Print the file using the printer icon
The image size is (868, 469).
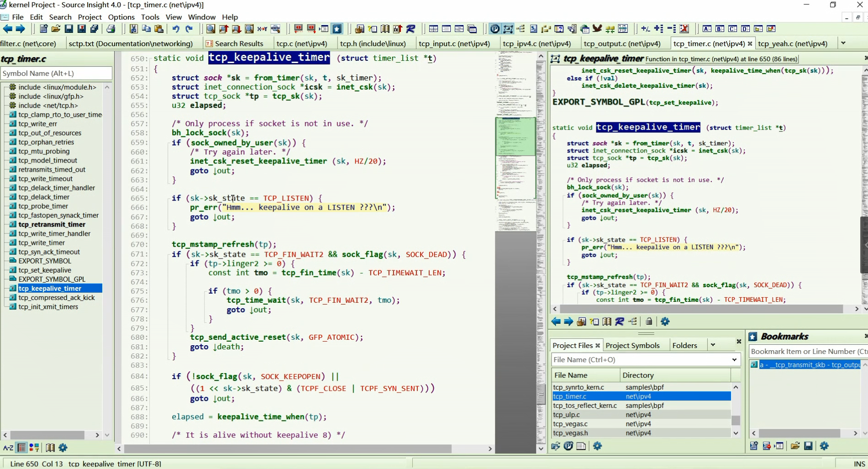point(111,29)
